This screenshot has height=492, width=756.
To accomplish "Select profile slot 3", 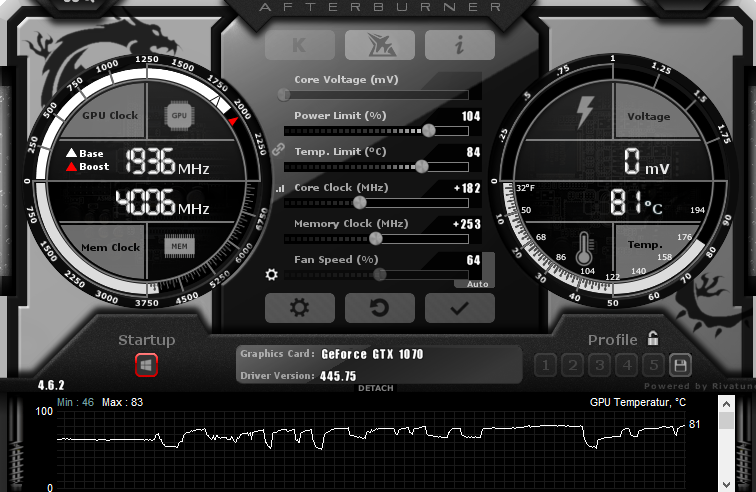I will (x=599, y=365).
